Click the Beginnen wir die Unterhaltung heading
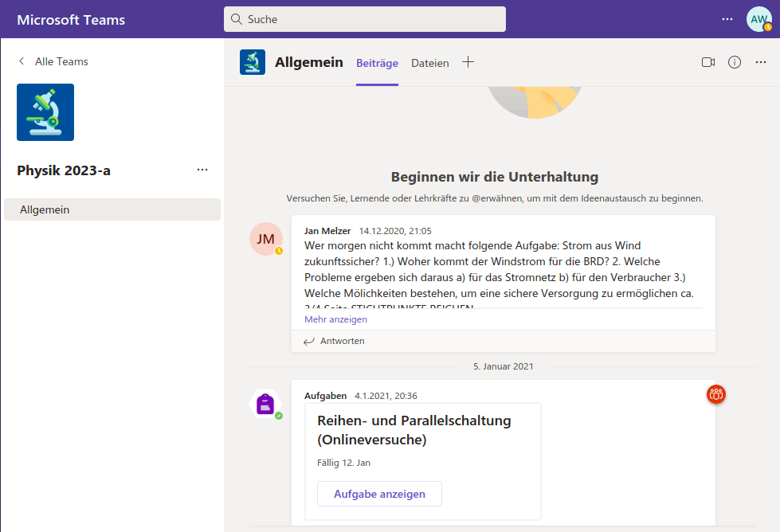This screenshot has height=532, width=780. click(x=495, y=177)
